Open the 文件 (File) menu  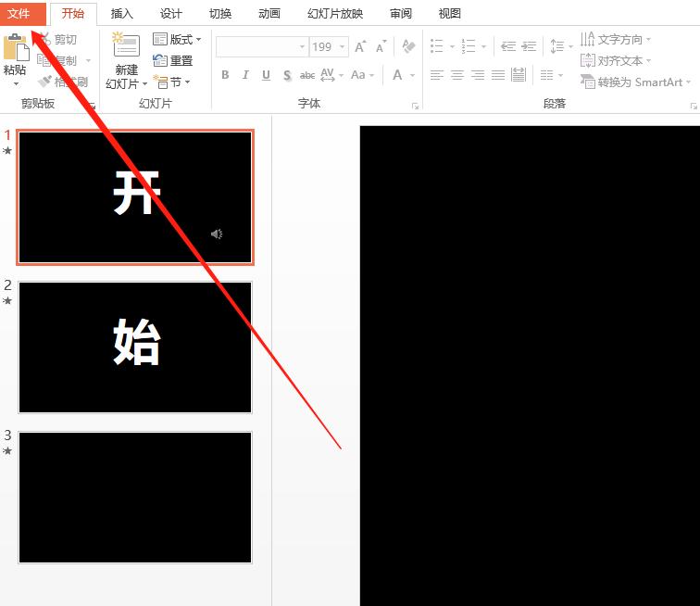(x=22, y=13)
